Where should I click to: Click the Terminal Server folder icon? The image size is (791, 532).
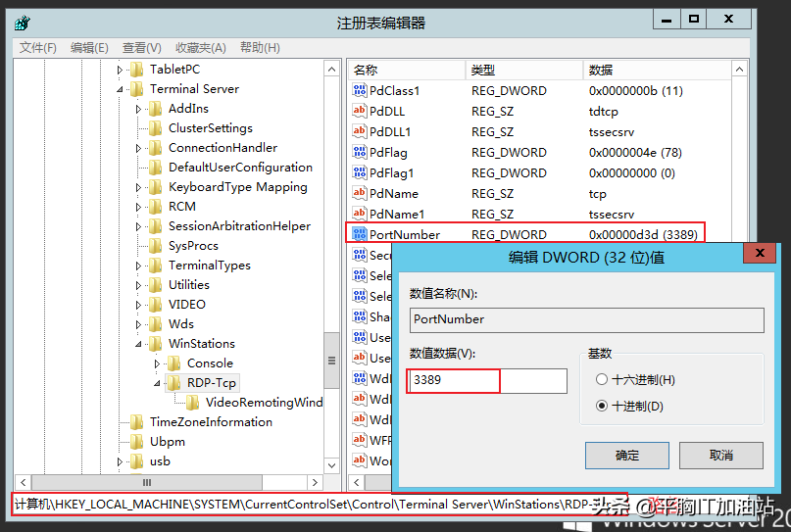[x=136, y=89]
